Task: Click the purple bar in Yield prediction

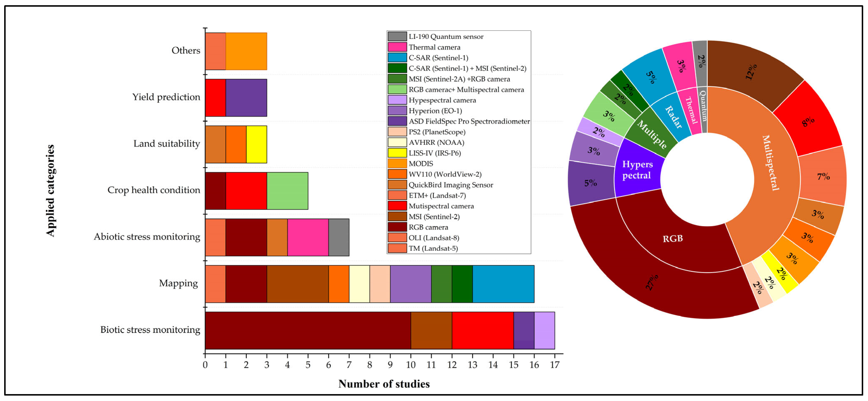Action: point(246,98)
